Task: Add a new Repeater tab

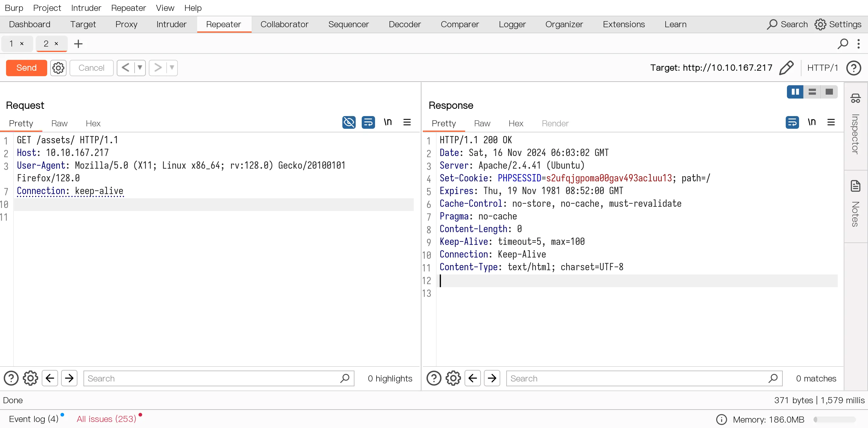Action: tap(78, 44)
